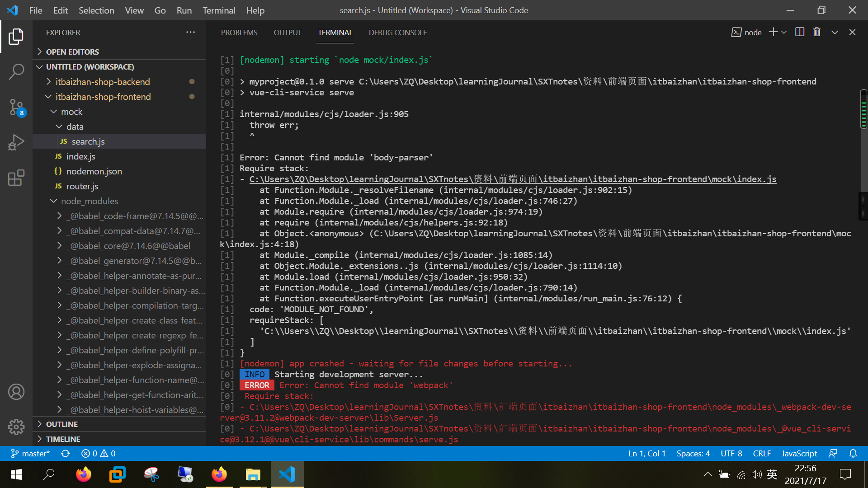Screen dimensions: 868x488
Task: Expand _@babel_code-frame@7.14.5 folder
Action: 119,216
